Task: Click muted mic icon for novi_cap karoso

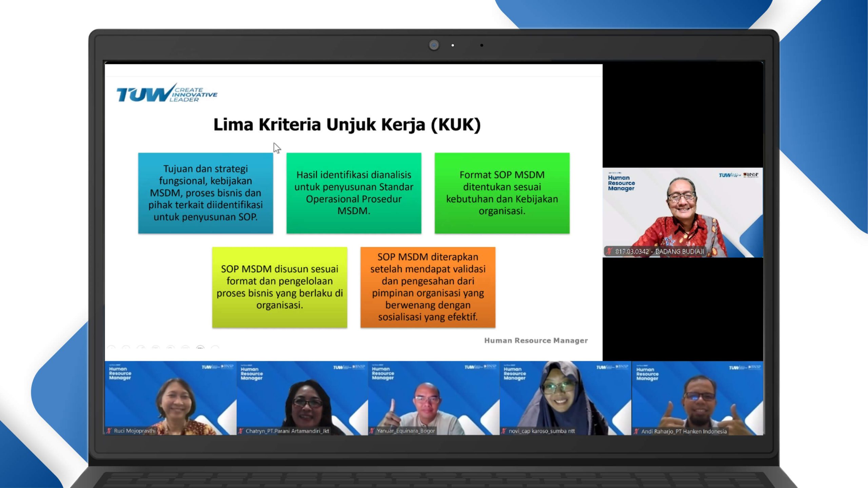Action: coord(504,431)
